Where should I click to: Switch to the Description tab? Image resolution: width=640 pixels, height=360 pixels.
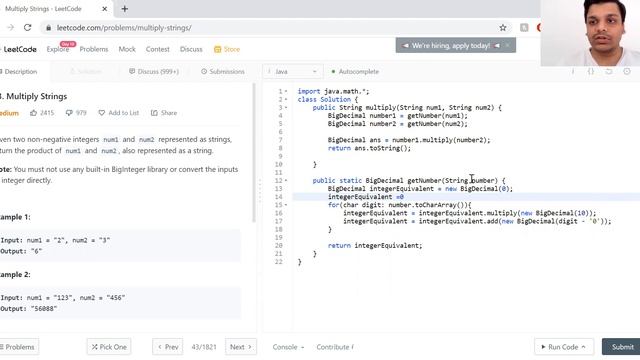pos(19,71)
